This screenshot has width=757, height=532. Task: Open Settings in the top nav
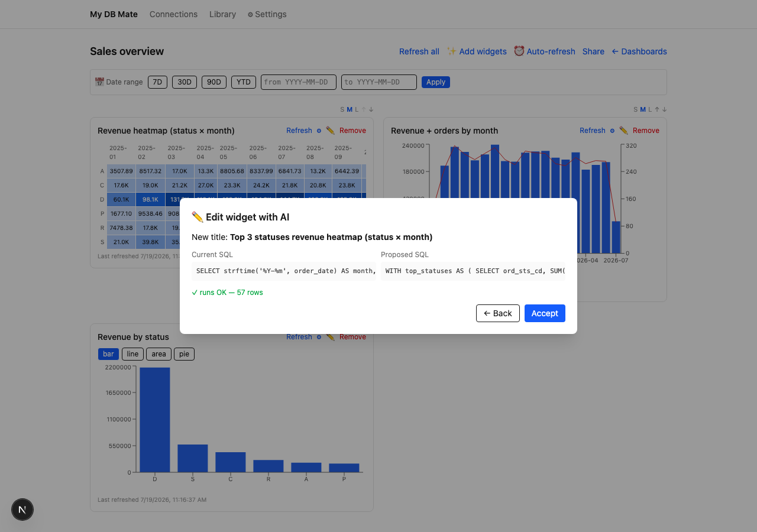pos(267,14)
